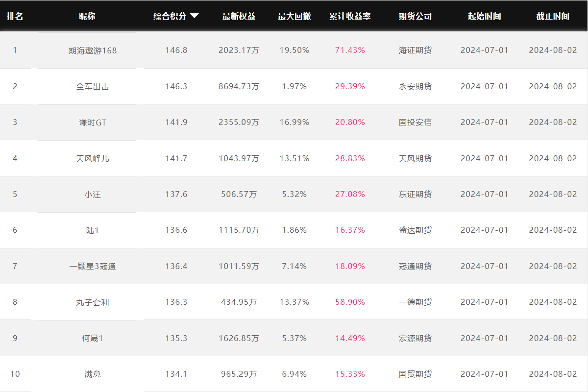Click 盛达期货 in the company column
The width and height of the screenshot is (588, 392).
coord(415,230)
